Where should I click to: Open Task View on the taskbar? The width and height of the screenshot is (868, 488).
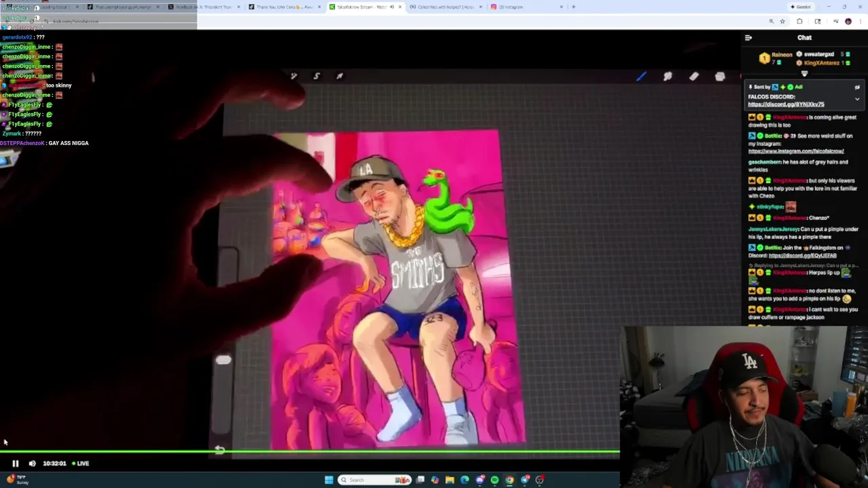point(420,480)
